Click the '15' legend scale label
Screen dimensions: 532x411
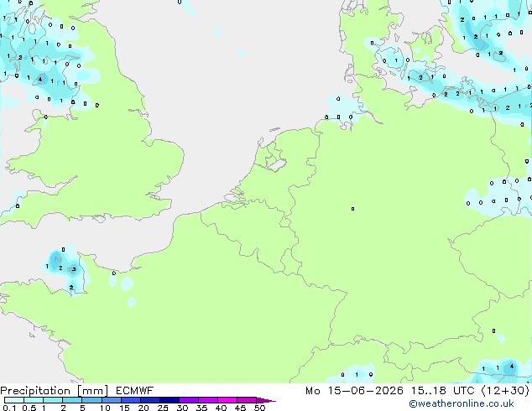(124, 408)
